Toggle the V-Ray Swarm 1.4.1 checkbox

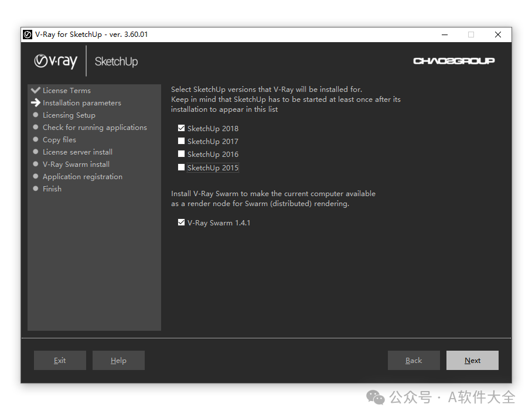point(181,222)
